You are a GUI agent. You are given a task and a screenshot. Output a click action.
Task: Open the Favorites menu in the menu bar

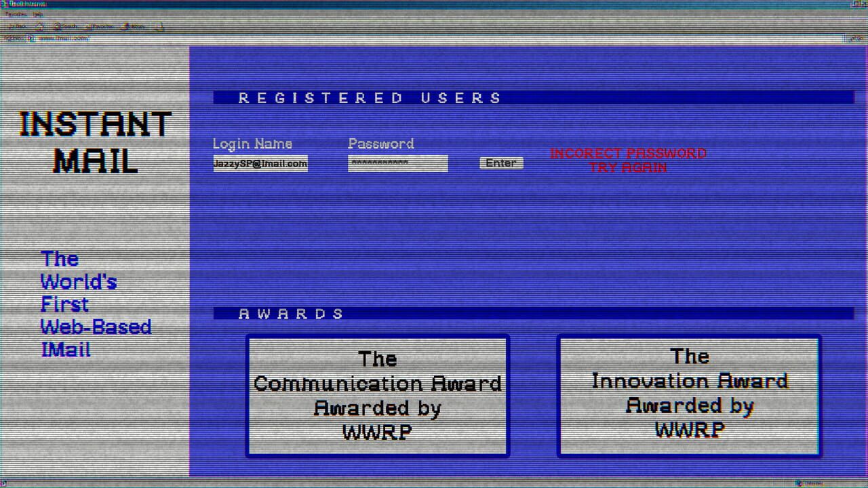point(16,14)
